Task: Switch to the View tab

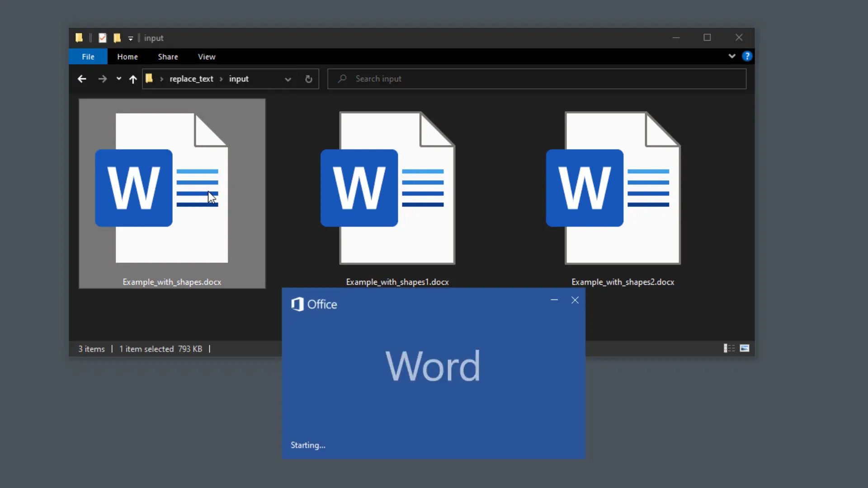Action: [206, 56]
